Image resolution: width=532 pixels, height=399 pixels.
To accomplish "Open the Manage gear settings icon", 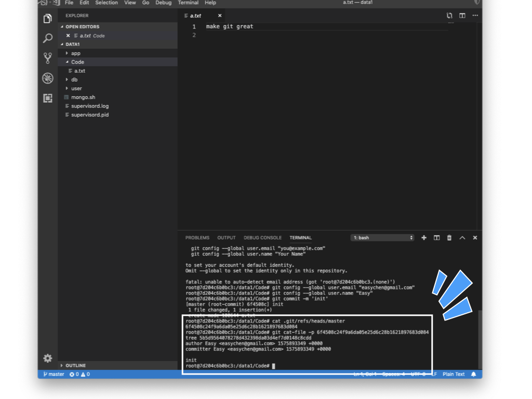I will (47, 358).
